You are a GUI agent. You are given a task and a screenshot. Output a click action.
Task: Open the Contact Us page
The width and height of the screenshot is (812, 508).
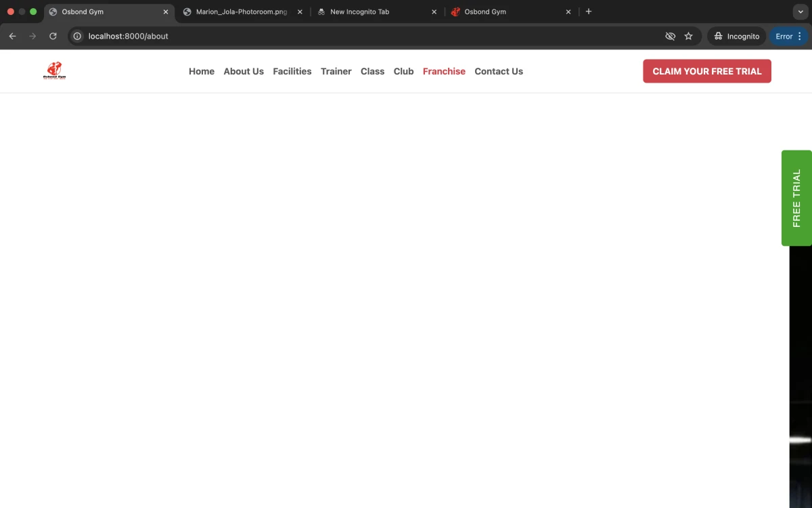[x=499, y=71]
